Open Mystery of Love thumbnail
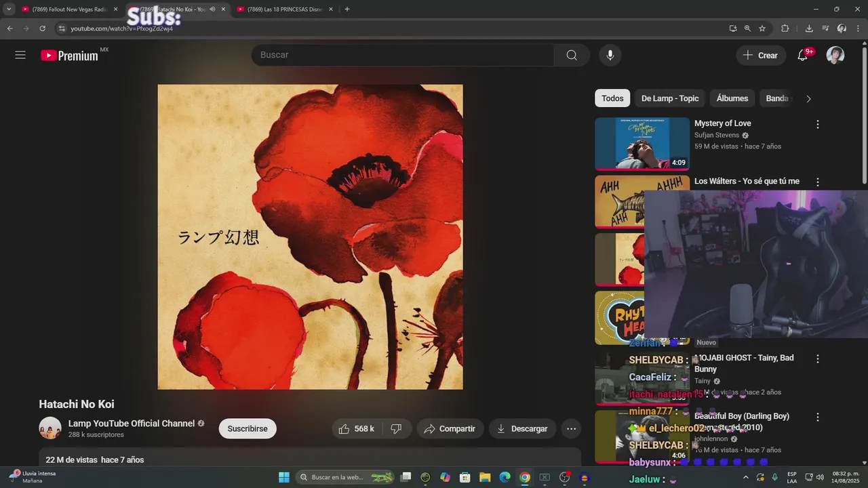 [x=642, y=144]
